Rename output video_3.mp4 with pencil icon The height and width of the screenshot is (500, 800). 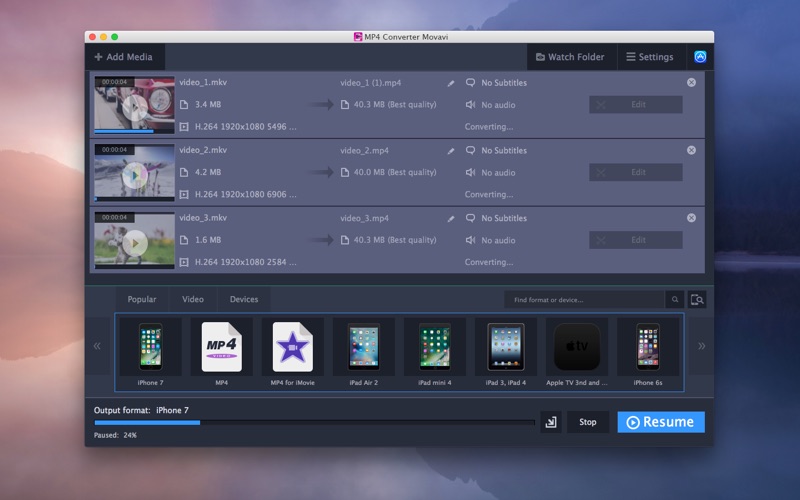point(451,218)
